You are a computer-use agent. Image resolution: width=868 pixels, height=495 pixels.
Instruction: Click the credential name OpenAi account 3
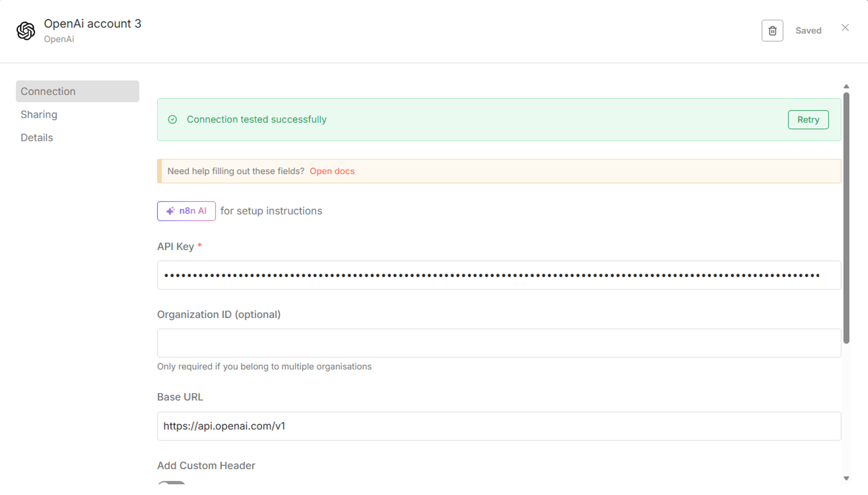93,24
